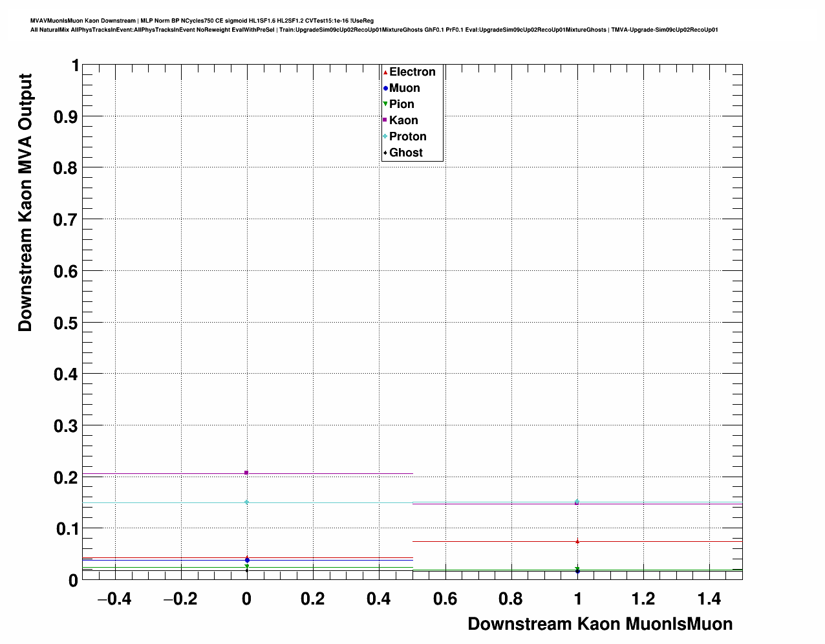Click the x-axis tick label "0.8"
This screenshot has width=825, height=644.
pyautogui.click(x=511, y=599)
